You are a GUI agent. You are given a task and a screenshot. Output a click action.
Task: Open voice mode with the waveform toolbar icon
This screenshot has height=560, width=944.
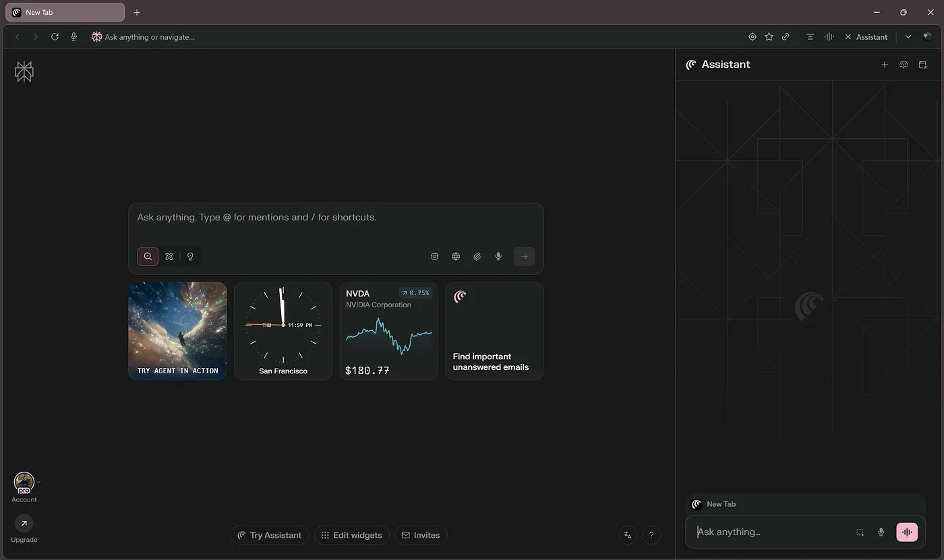click(829, 36)
